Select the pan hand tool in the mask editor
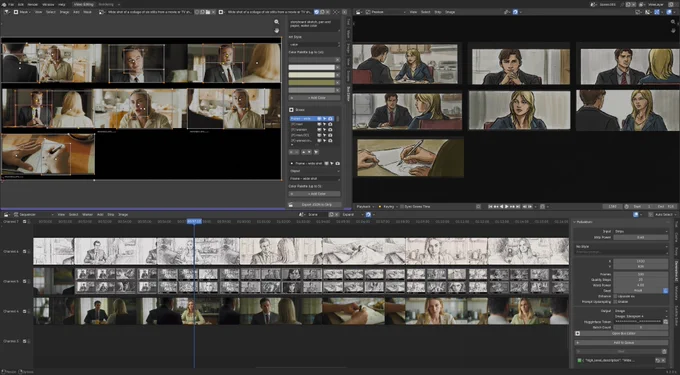This screenshot has height=375, width=680. [x=276, y=30]
